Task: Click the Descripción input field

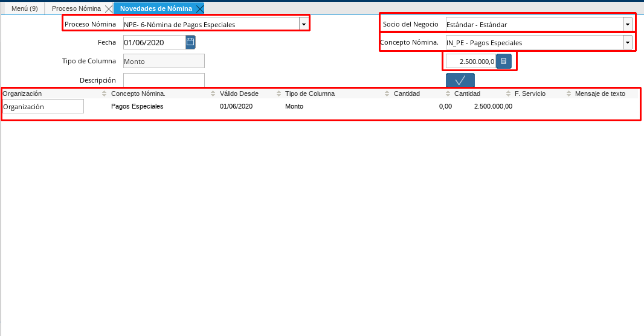Action: pyautogui.click(x=164, y=80)
